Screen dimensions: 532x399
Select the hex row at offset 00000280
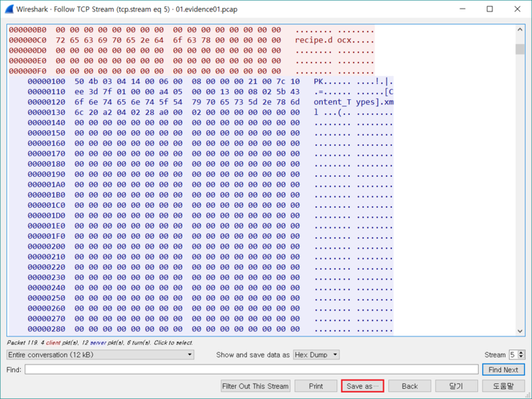211,329
